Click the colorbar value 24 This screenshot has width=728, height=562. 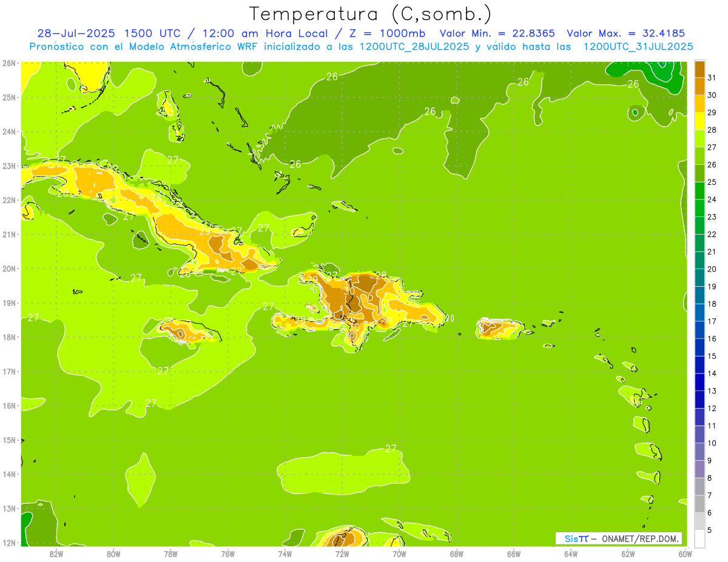712,199
